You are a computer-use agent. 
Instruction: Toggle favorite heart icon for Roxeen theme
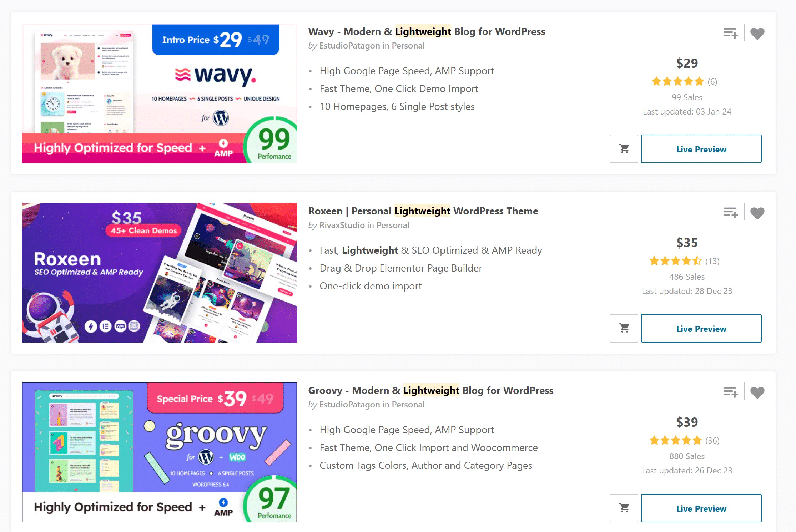pyautogui.click(x=757, y=212)
